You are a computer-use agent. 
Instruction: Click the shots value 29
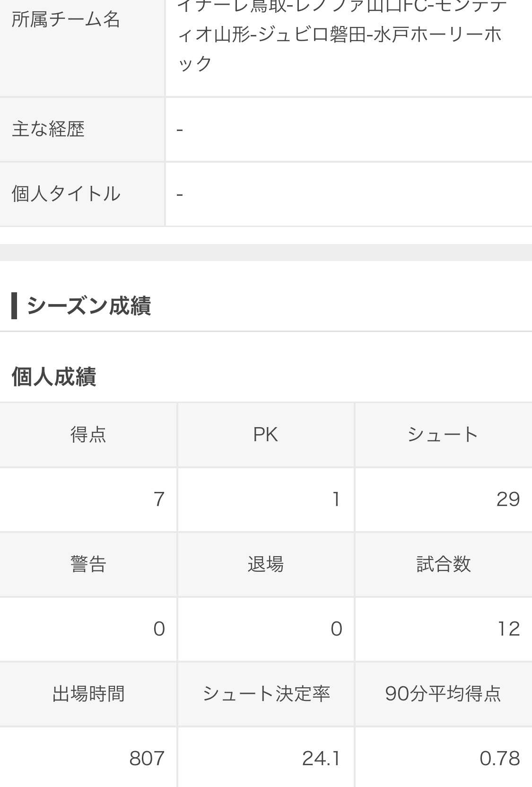click(508, 499)
